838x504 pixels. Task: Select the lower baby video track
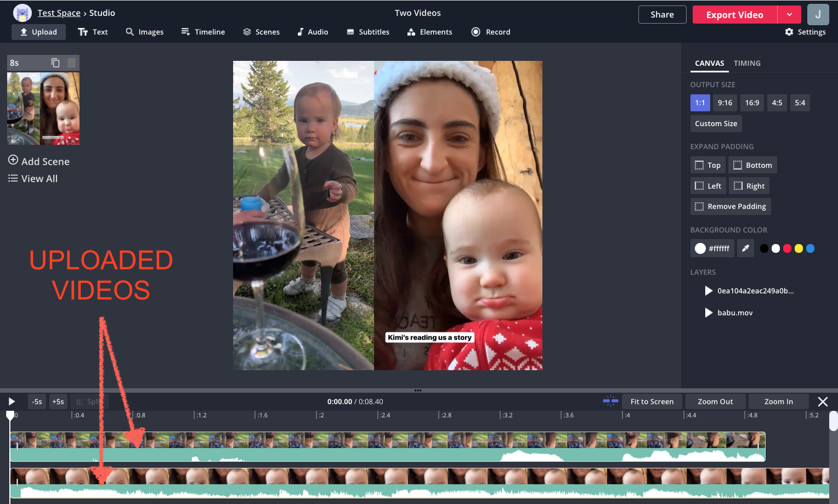pos(420,483)
